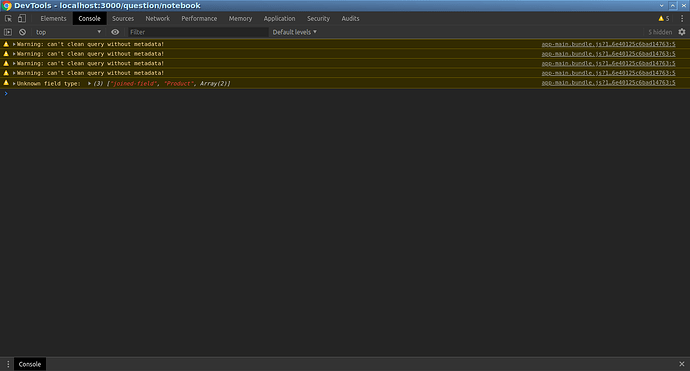The image size is (690, 371).
Task: Switch to the Elements tab
Action: (x=53, y=18)
